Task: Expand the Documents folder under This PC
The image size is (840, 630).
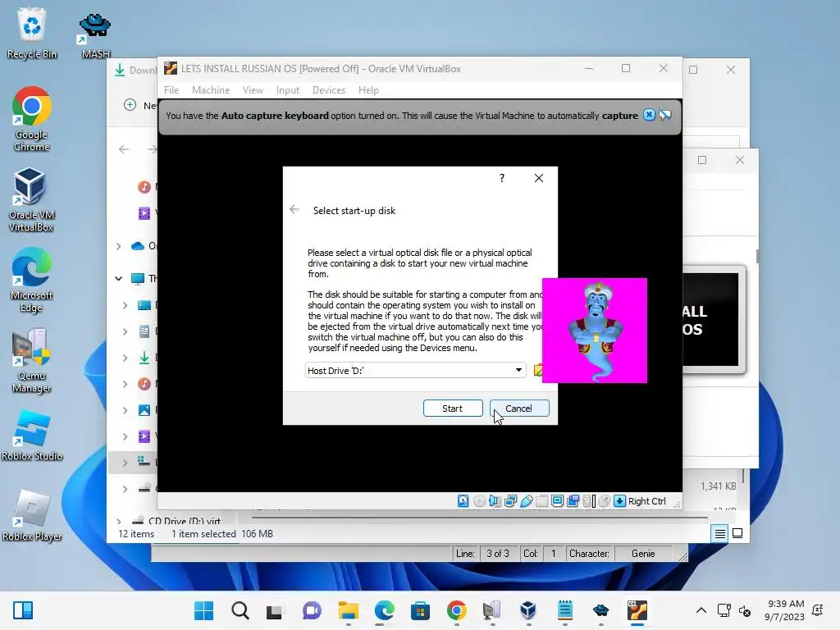Action: tap(125, 331)
